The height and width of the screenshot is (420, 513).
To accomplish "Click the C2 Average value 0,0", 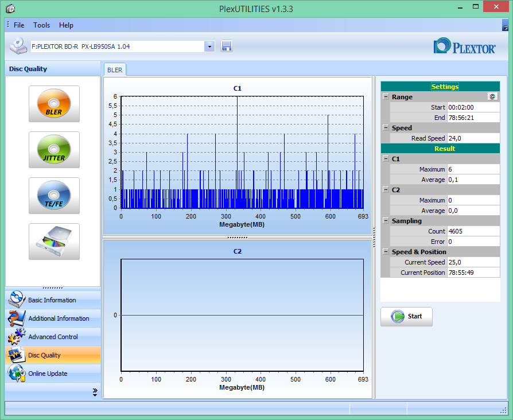I will pyautogui.click(x=473, y=211).
